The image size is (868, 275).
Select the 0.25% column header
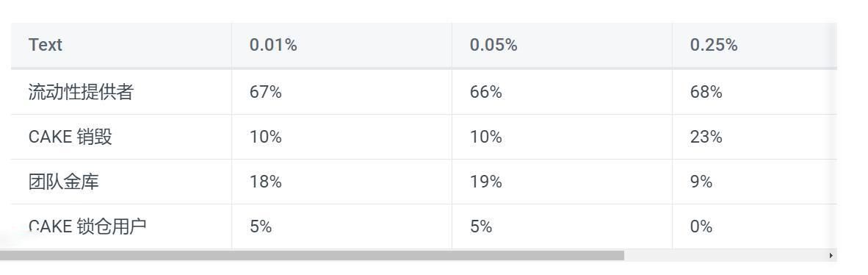point(714,45)
